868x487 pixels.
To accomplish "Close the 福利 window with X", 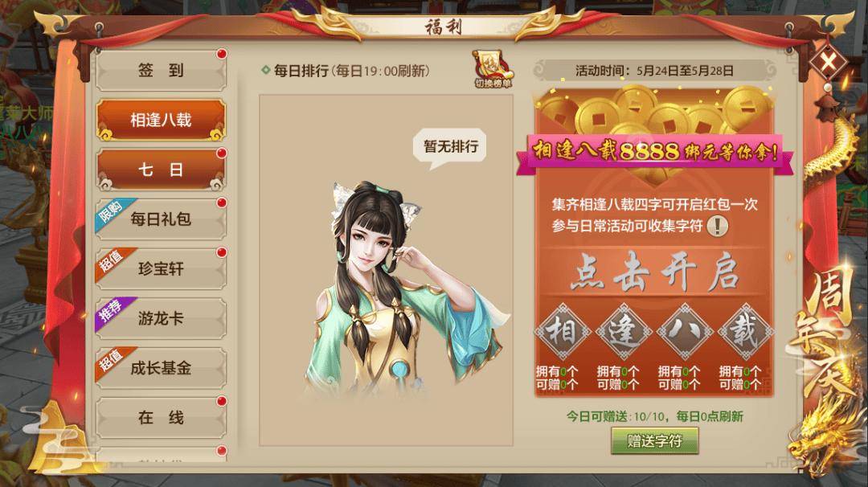I will point(828,62).
